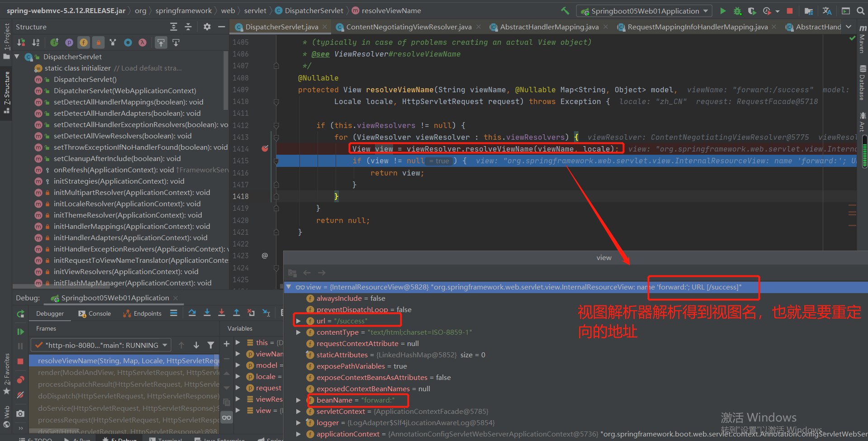Toggle the breakpoint on line 1414

pos(265,148)
